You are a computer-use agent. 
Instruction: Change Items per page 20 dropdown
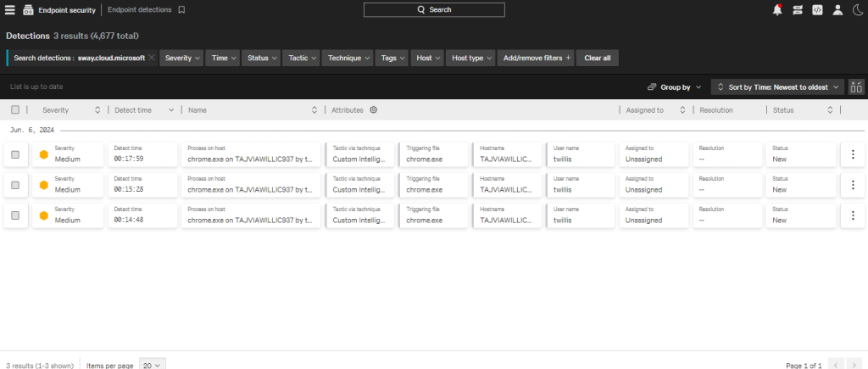click(x=152, y=365)
